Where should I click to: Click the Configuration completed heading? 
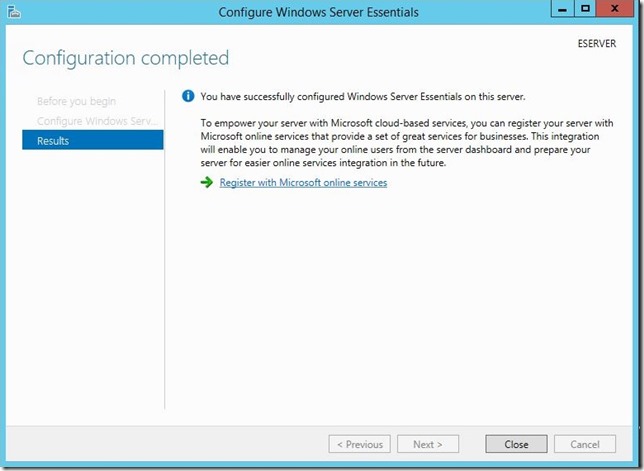tap(126, 58)
